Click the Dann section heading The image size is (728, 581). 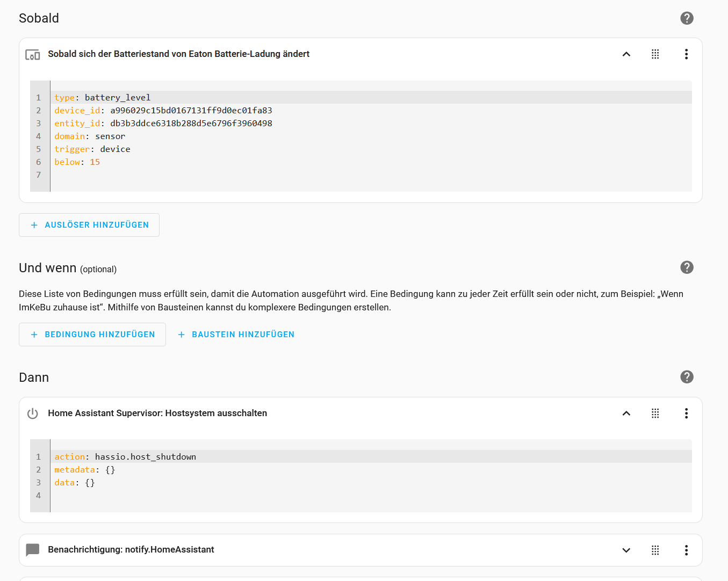tap(34, 377)
